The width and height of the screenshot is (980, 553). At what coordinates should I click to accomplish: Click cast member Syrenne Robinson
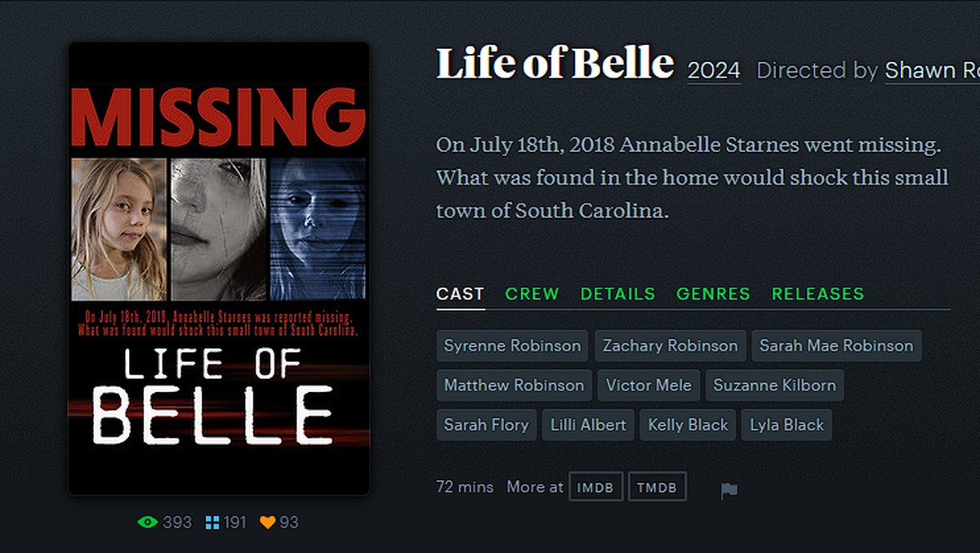[512, 346]
